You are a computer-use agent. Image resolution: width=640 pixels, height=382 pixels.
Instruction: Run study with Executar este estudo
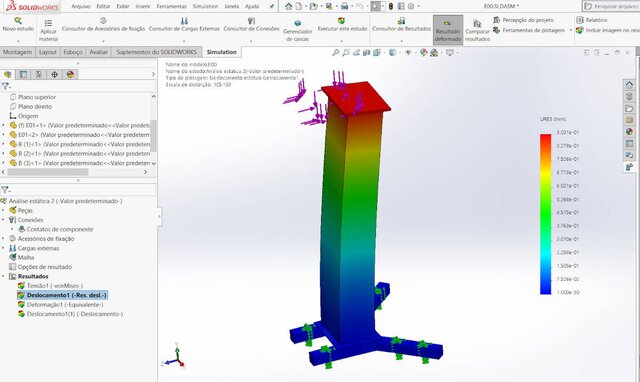(x=342, y=24)
